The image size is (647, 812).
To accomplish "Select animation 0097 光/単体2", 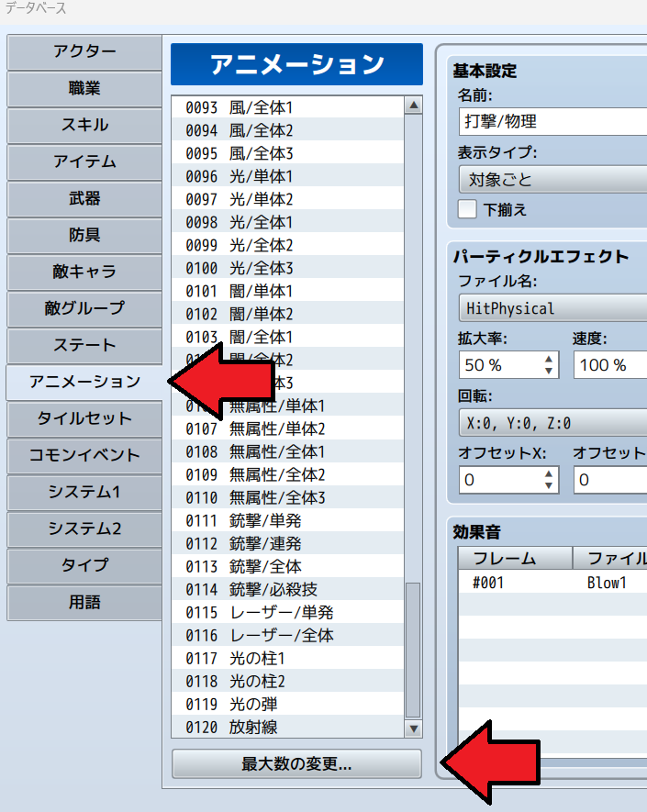I will tap(287, 199).
